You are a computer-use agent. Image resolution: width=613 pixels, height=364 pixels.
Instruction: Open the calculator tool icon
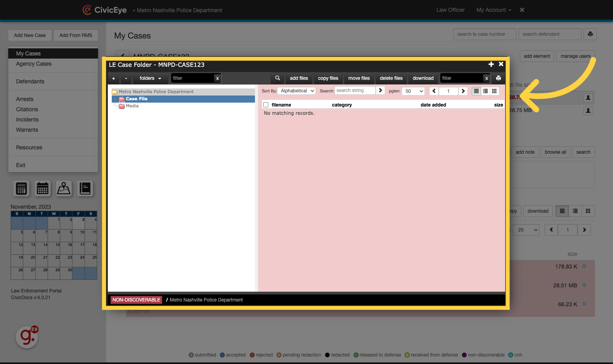pos(22,189)
